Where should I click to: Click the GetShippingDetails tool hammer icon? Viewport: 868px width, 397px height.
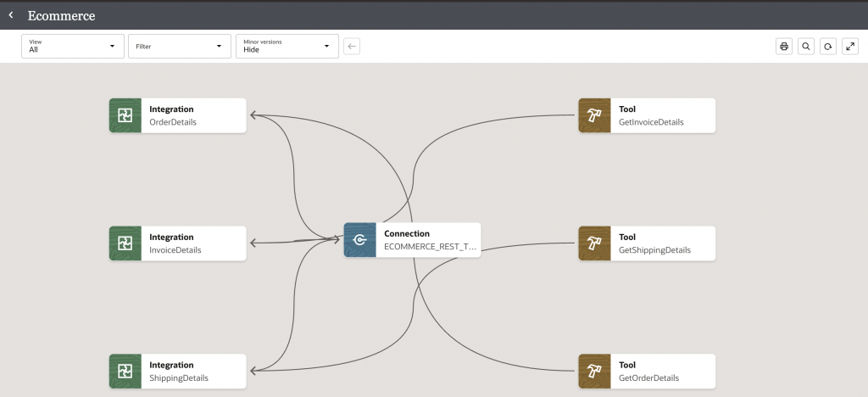point(594,243)
